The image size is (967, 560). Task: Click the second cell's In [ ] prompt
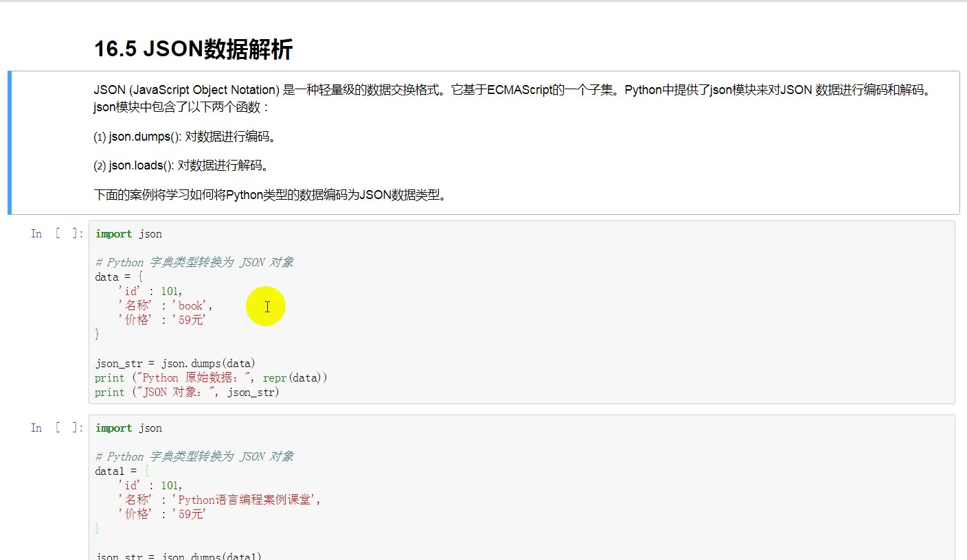point(56,428)
